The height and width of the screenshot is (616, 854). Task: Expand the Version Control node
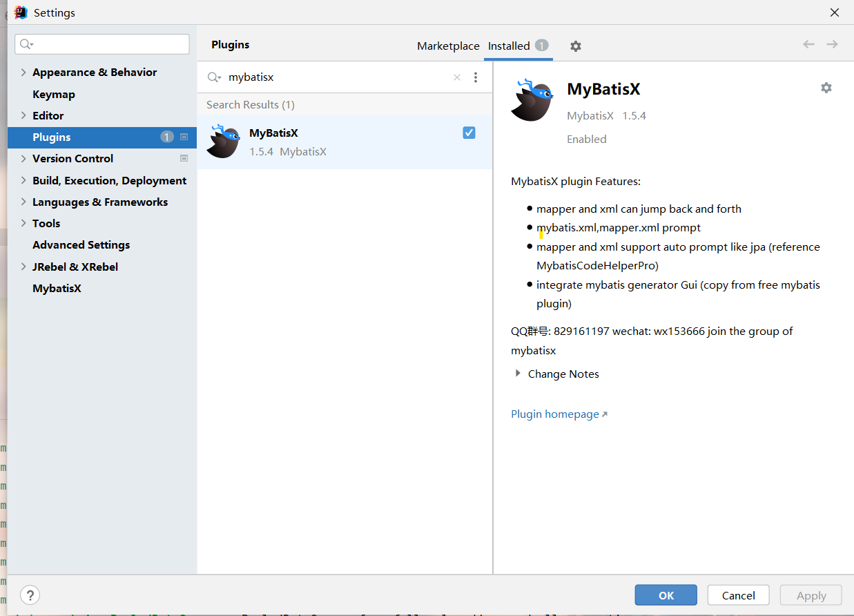pyautogui.click(x=23, y=158)
